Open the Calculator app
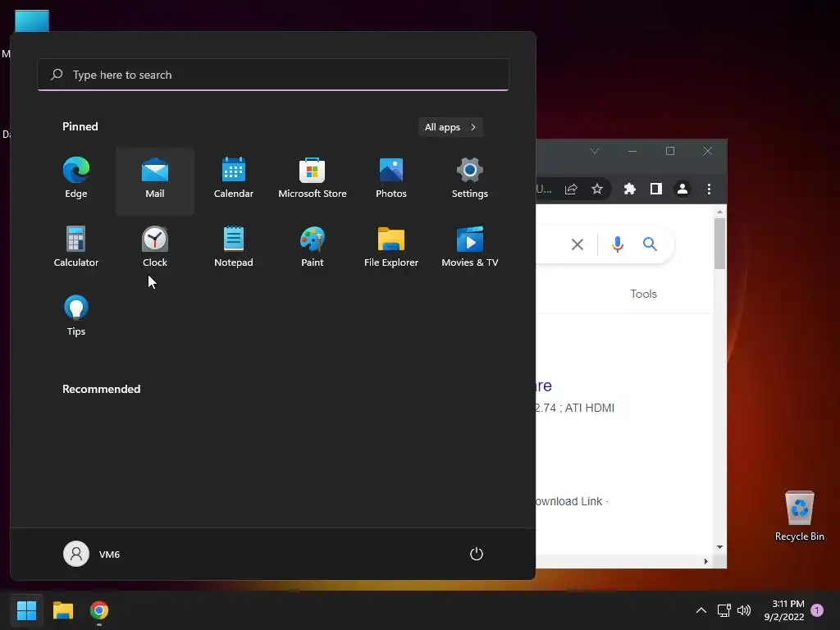Image resolution: width=840 pixels, height=630 pixels. [x=76, y=247]
